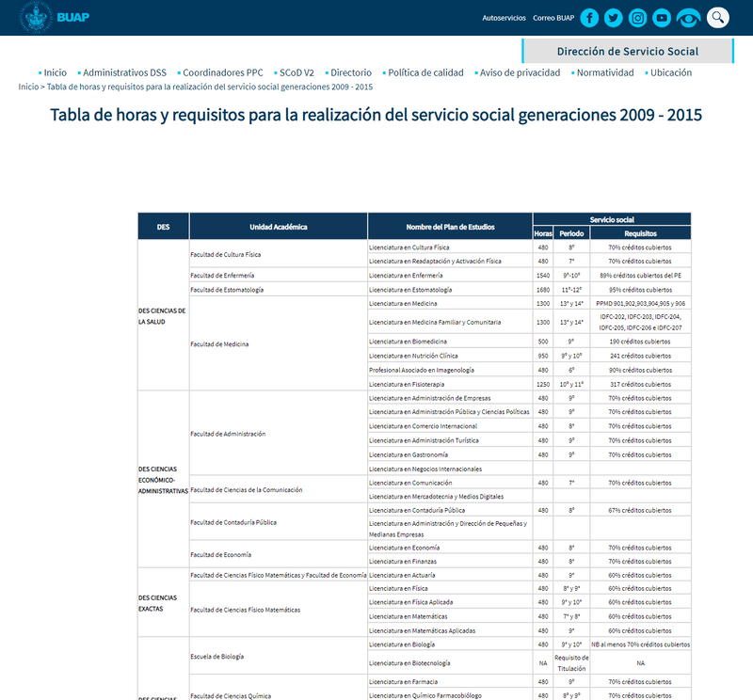Click the BUAP logo in header
This screenshot has width=753, height=700.
[55, 17]
